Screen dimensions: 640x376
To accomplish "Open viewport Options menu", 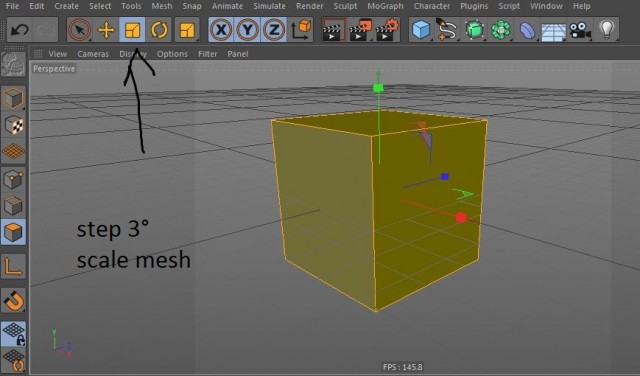I will pos(172,54).
